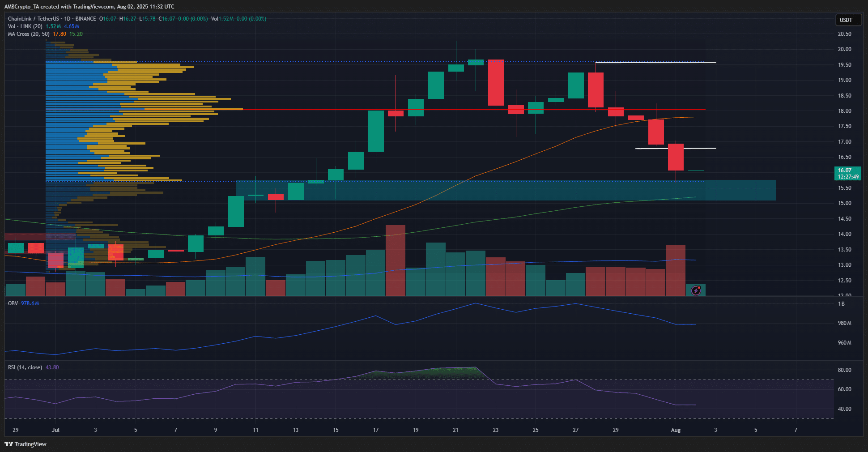
Task: Click the tallest red volume bar
Action: coord(395,260)
